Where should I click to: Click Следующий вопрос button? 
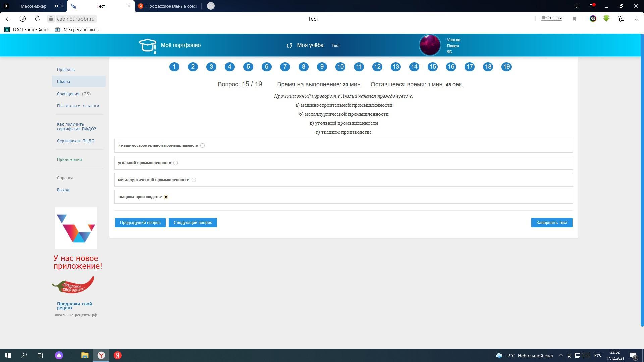pyautogui.click(x=193, y=223)
